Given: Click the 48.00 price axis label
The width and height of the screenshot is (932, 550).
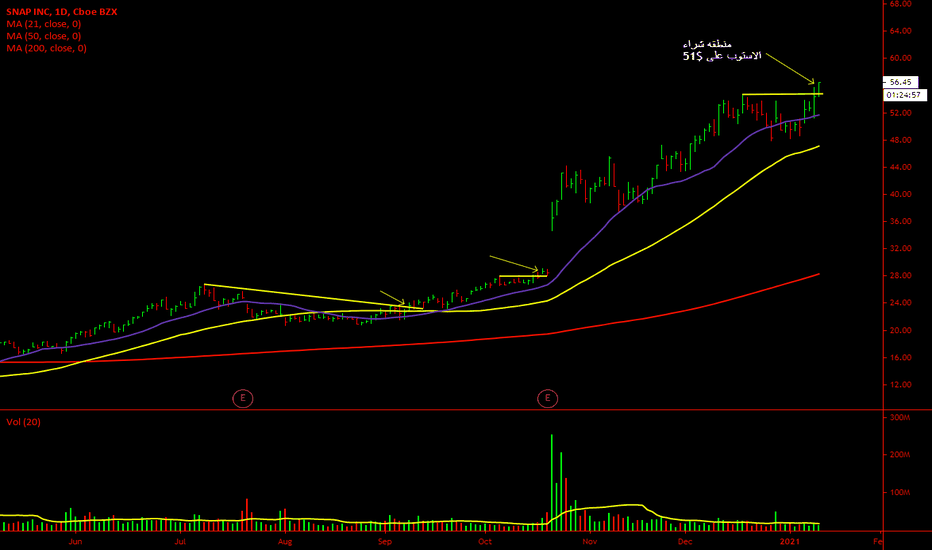Looking at the screenshot, I should 900,140.
